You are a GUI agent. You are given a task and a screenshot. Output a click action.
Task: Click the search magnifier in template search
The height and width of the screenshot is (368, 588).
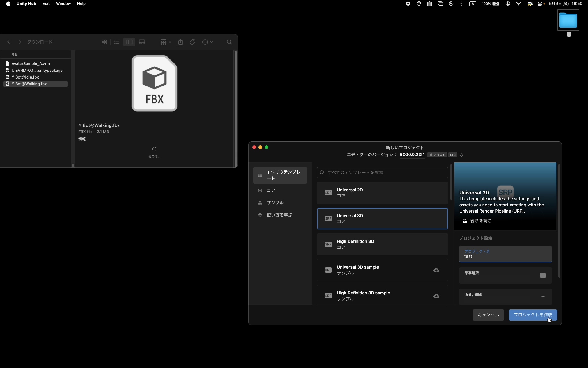coord(322,173)
